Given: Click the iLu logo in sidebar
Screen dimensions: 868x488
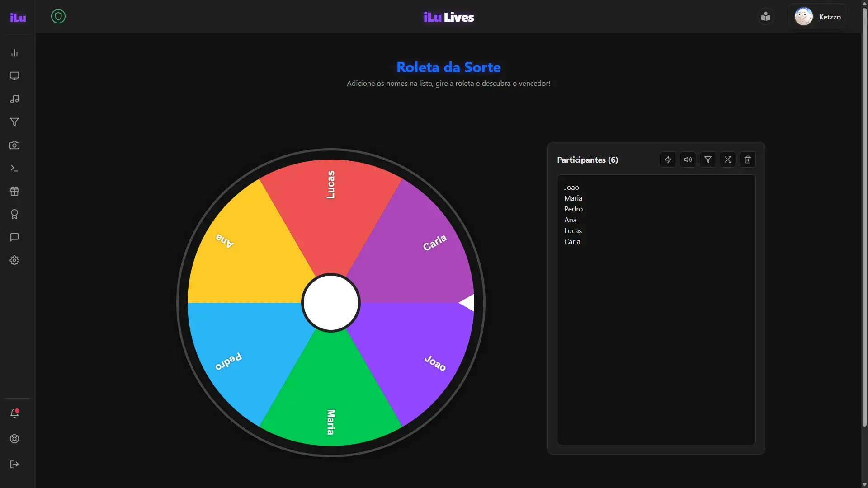Looking at the screenshot, I should (18, 17).
